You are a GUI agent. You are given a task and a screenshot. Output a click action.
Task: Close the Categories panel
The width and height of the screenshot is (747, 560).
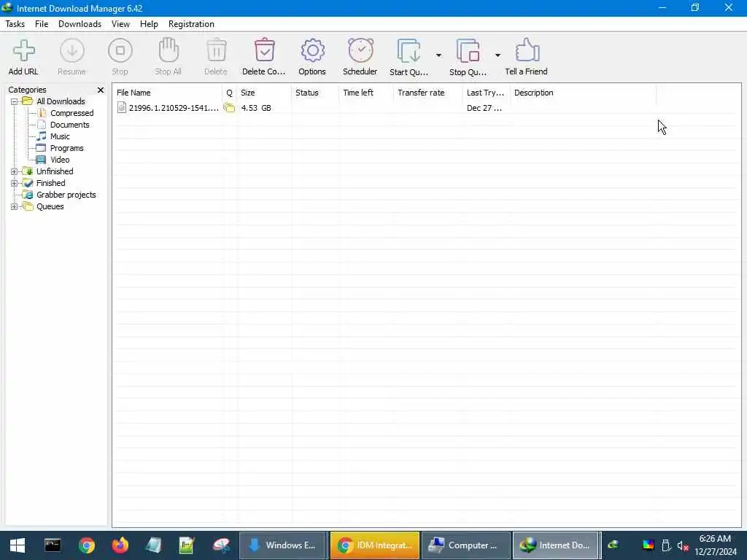coord(101,90)
